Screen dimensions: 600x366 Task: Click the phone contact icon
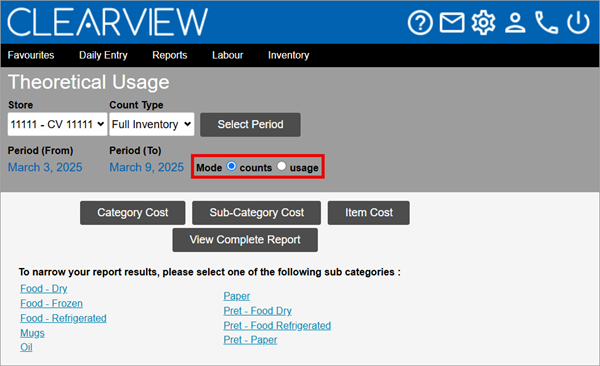click(x=546, y=23)
